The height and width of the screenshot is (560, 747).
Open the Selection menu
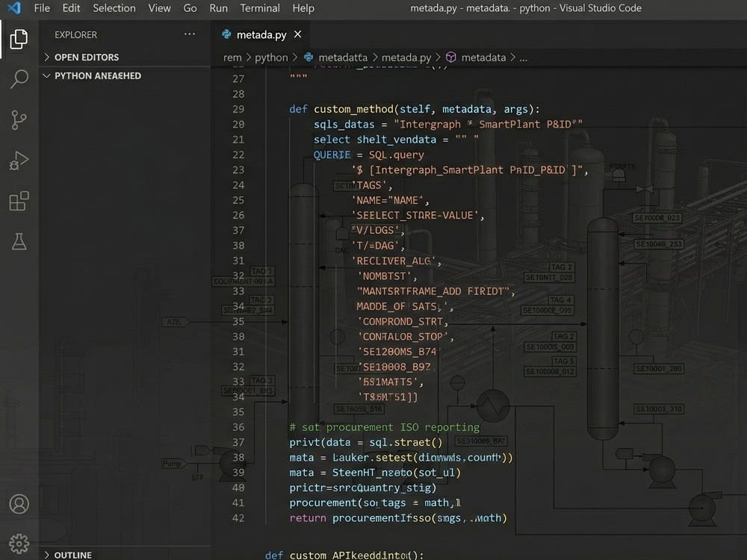[114, 8]
